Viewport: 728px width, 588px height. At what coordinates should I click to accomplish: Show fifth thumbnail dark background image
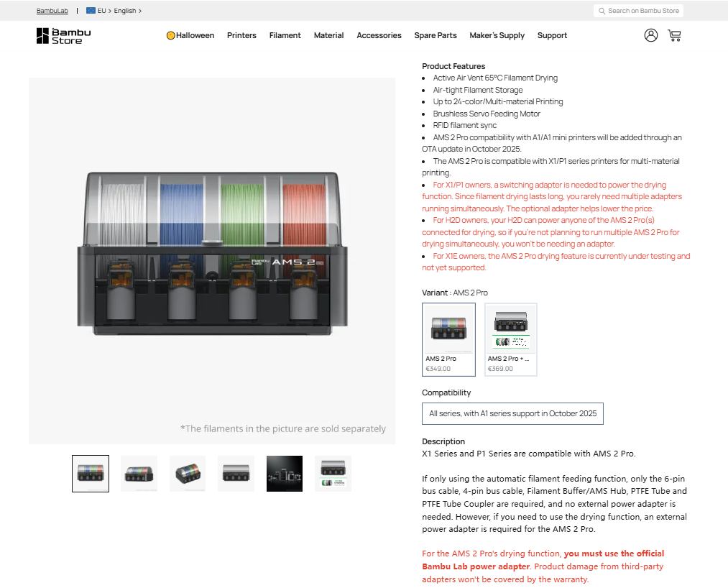pos(285,474)
